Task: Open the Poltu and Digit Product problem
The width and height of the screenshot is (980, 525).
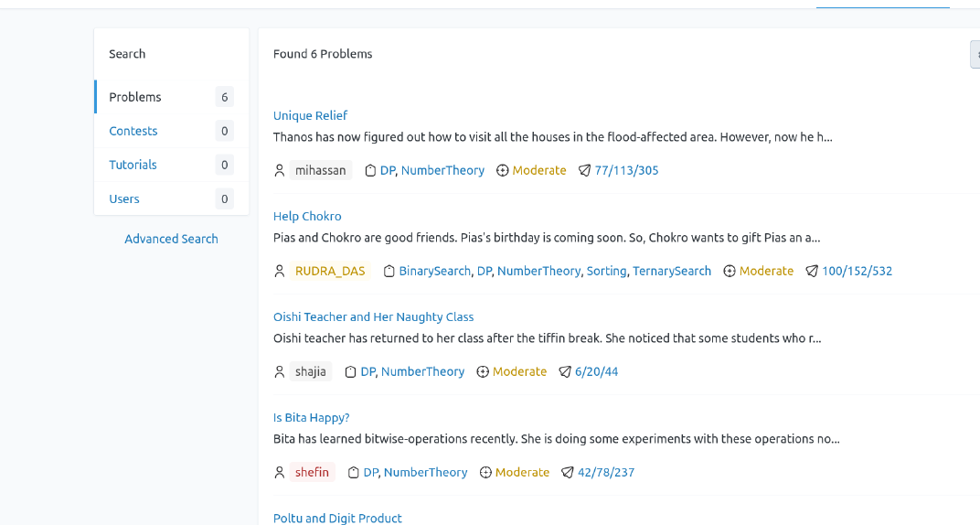Action: [337, 518]
